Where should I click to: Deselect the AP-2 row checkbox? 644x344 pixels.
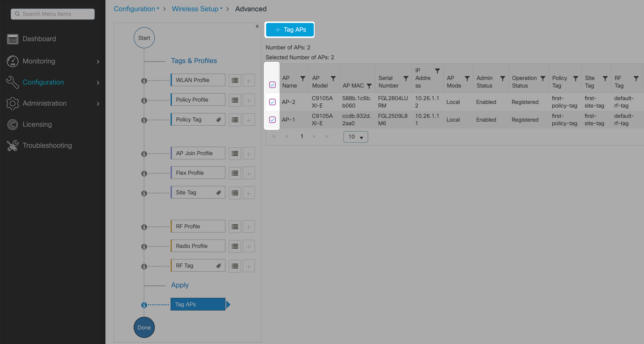tap(272, 102)
